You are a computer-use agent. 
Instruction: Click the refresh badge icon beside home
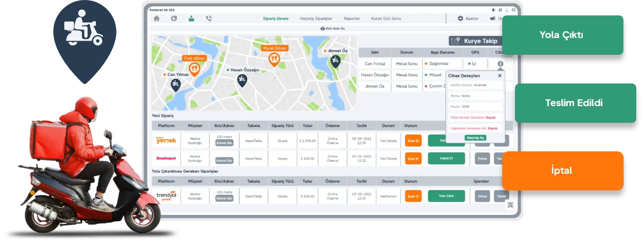(174, 18)
